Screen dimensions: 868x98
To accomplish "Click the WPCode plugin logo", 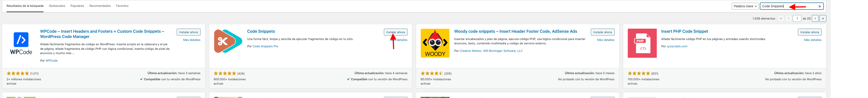I will [21, 43].
